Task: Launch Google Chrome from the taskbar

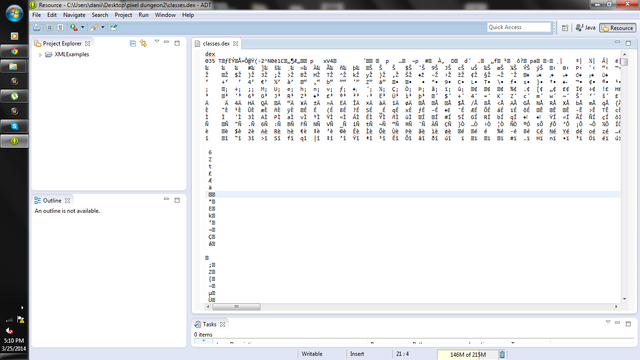Action: click(14, 51)
